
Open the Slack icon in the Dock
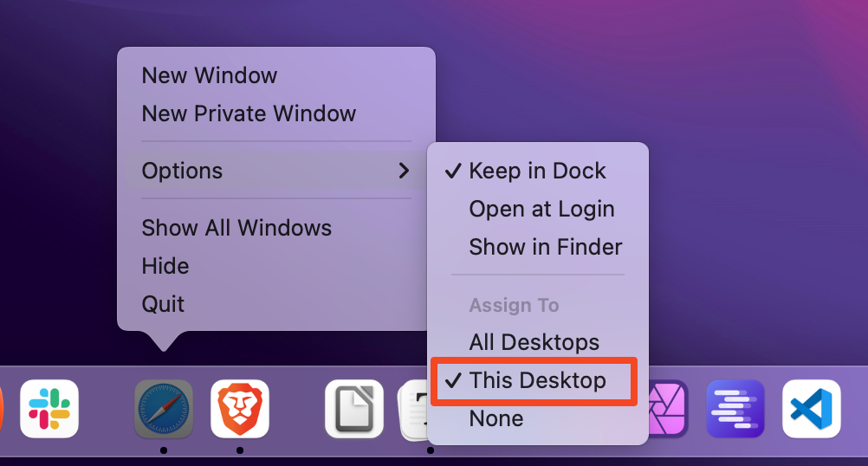49,409
